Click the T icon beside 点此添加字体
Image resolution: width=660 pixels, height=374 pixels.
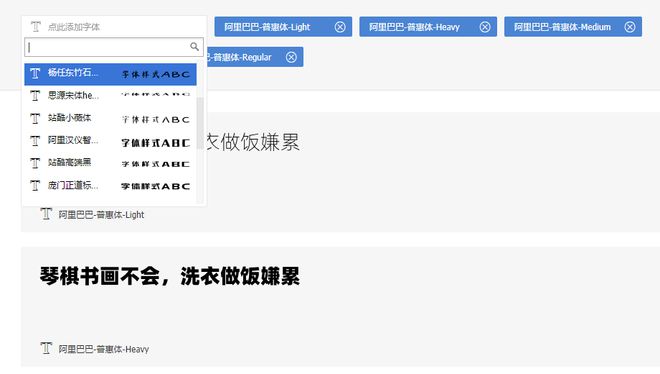point(36,27)
